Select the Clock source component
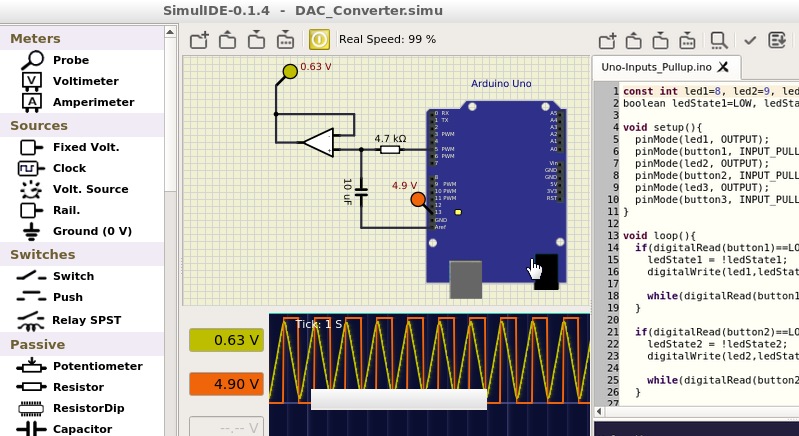The width and height of the screenshot is (799, 436). pos(52,168)
